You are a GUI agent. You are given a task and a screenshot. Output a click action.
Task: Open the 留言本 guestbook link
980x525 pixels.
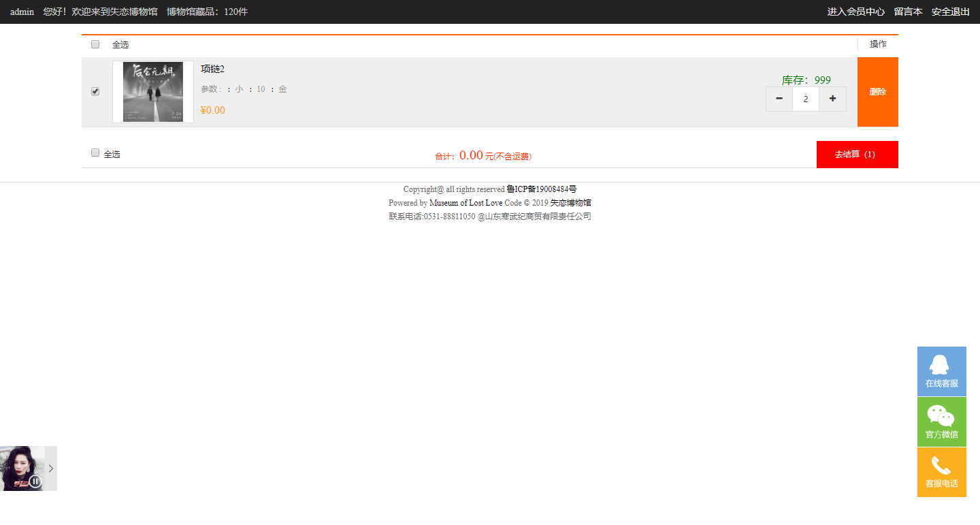908,12
